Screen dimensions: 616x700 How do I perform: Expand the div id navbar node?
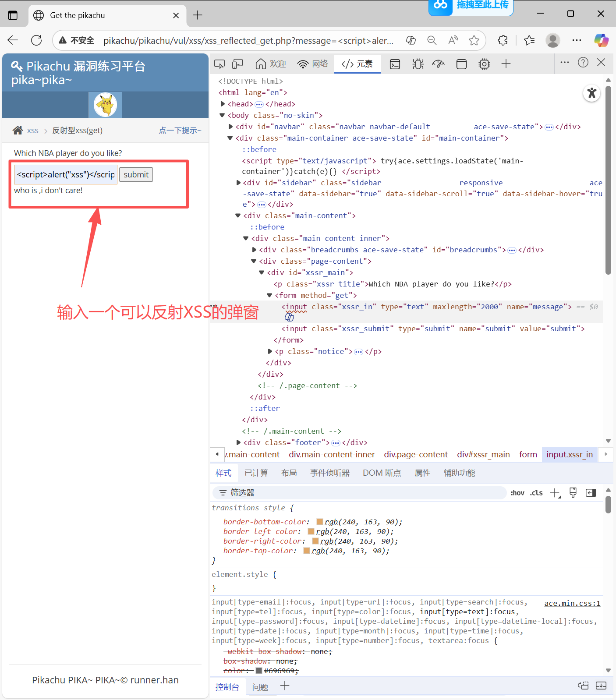click(x=230, y=127)
